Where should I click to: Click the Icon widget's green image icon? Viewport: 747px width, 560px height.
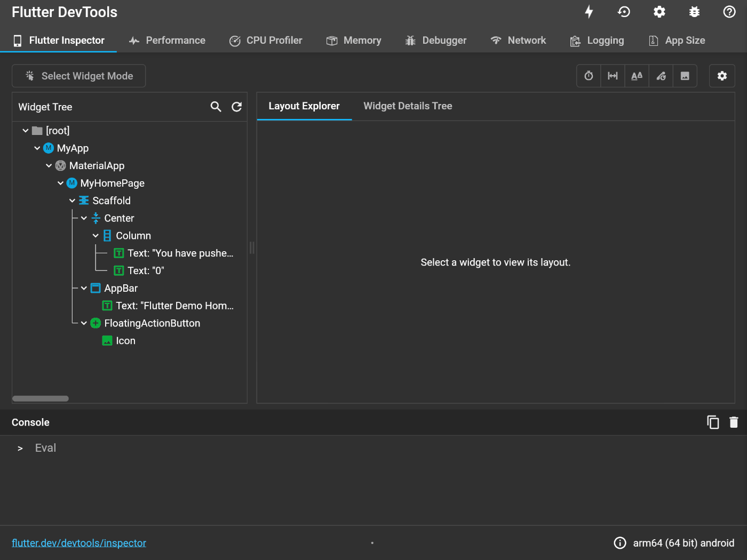107,341
